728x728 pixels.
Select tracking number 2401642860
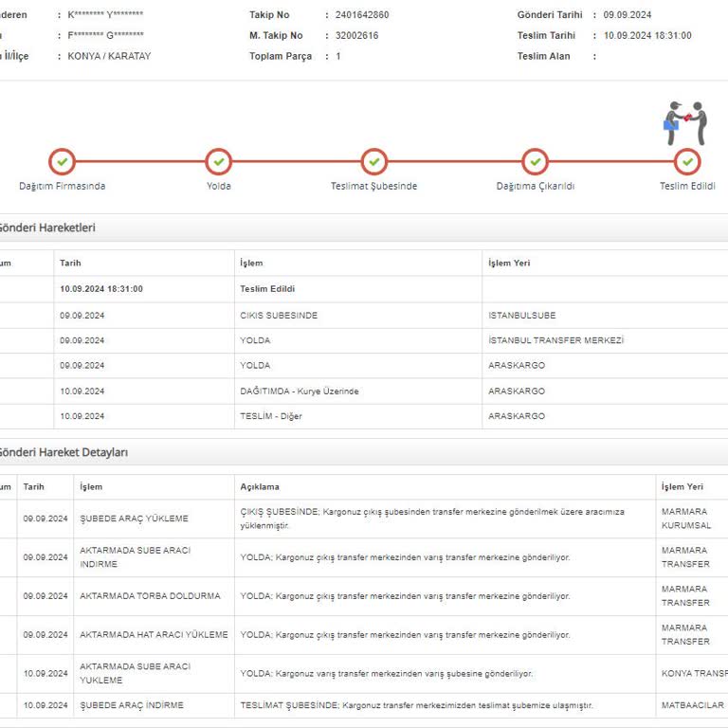click(362, 15)
